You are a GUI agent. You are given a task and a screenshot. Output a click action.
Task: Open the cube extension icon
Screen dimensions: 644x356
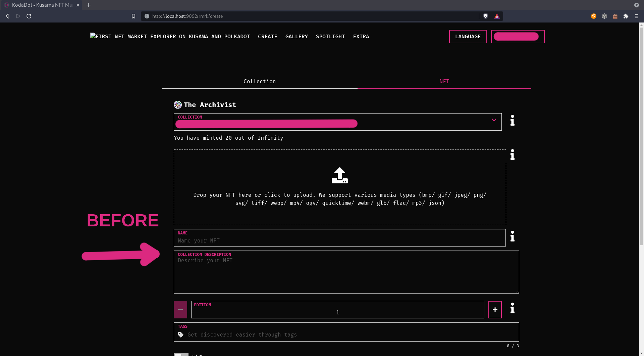pyautogui.click(x=604, y=16)
